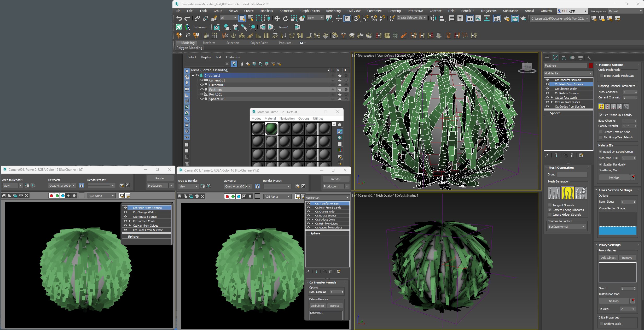The height and width of the screenshot is (330, 644).
Task: Click the Angle Snap toggle icon
Action: [x=365, y=18]
